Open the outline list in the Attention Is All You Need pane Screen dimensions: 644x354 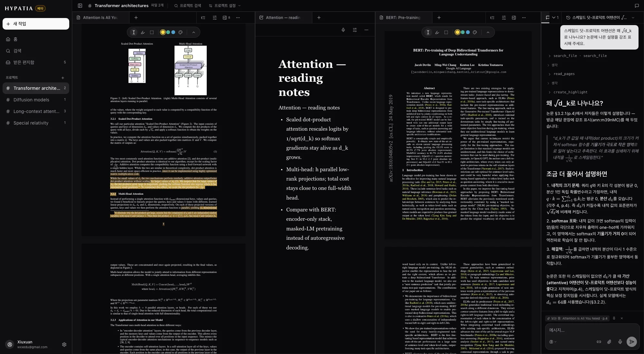pyautogui.click(x=203, y=18)
